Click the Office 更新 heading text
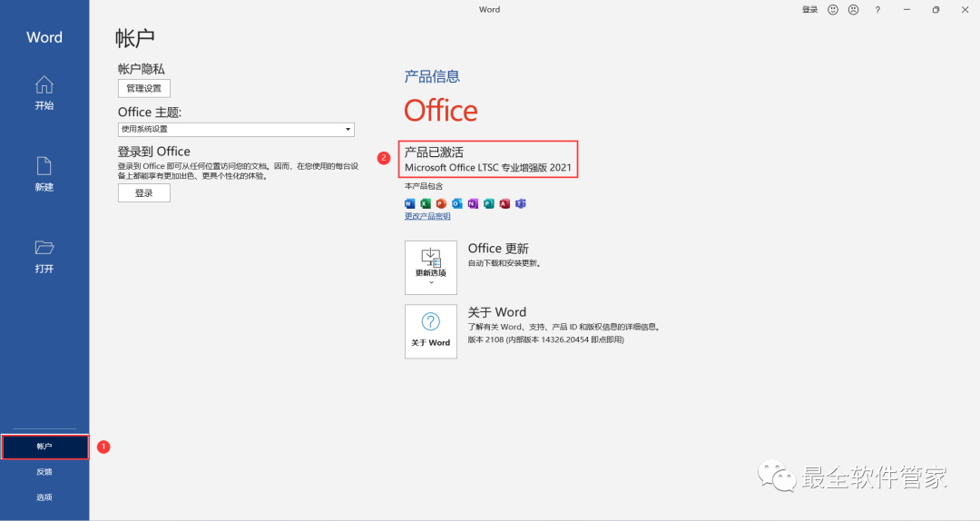This screenshot has height=521, width=980. [x=498, y=249]
